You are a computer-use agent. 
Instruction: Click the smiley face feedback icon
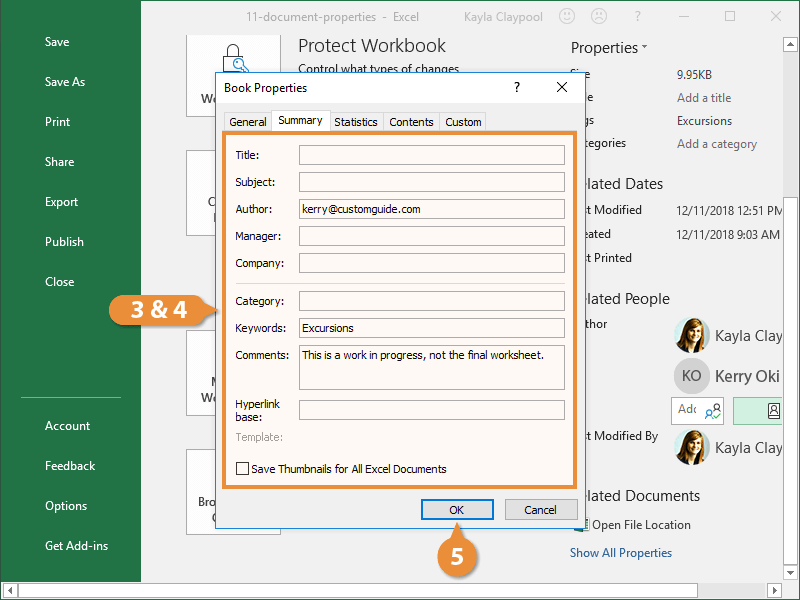pos(567,16)
